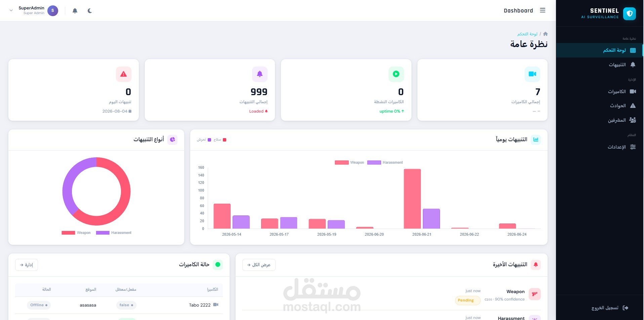This screenshot has height=320, width=644.
Task: Click the purple Harassment bar for 2026-06-21
Action: [x=431, y=219]
